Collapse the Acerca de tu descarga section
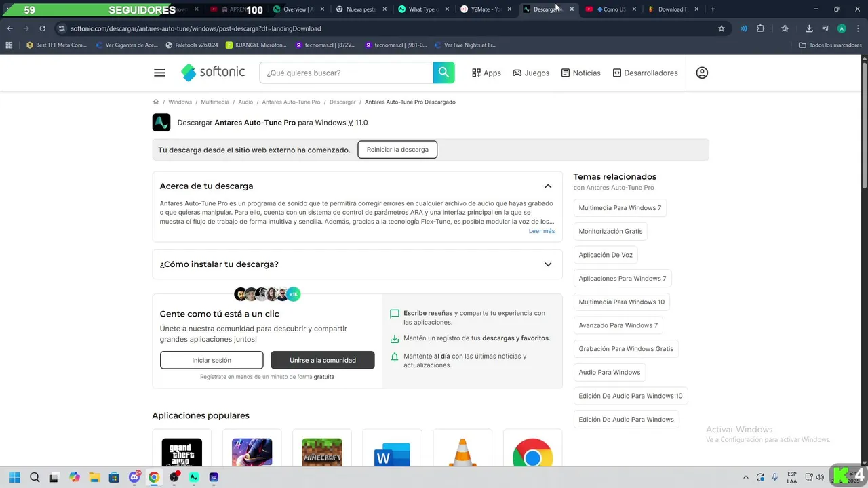This screenshot has width=868, height=488. coord(548,186)
